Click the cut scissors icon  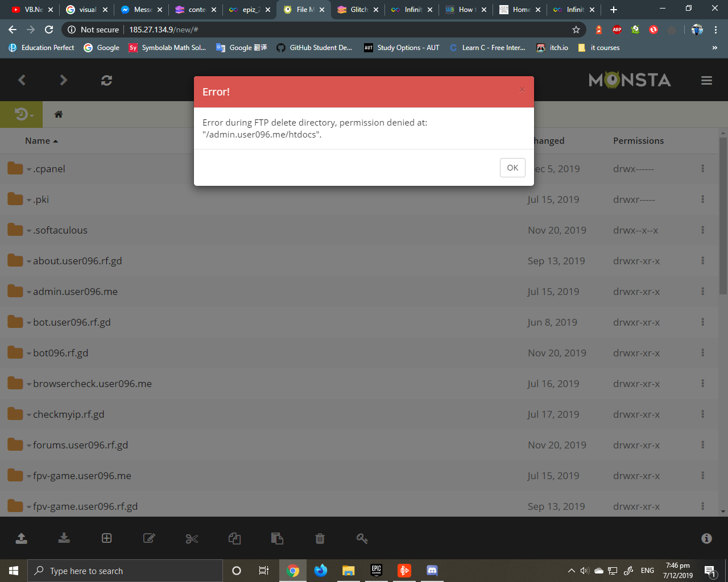pyautogui.click(x=192, y=538)
